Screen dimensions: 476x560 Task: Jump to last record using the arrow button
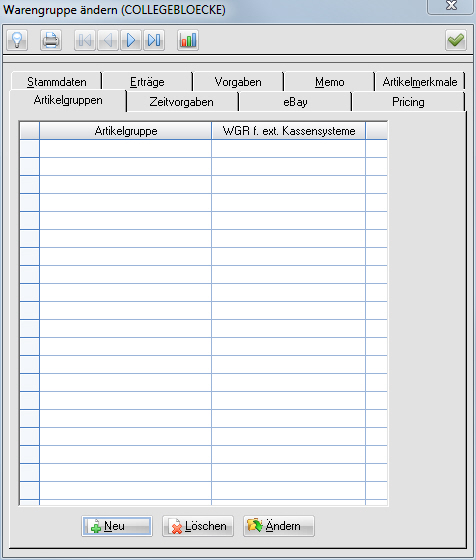[x=154, y=40]
